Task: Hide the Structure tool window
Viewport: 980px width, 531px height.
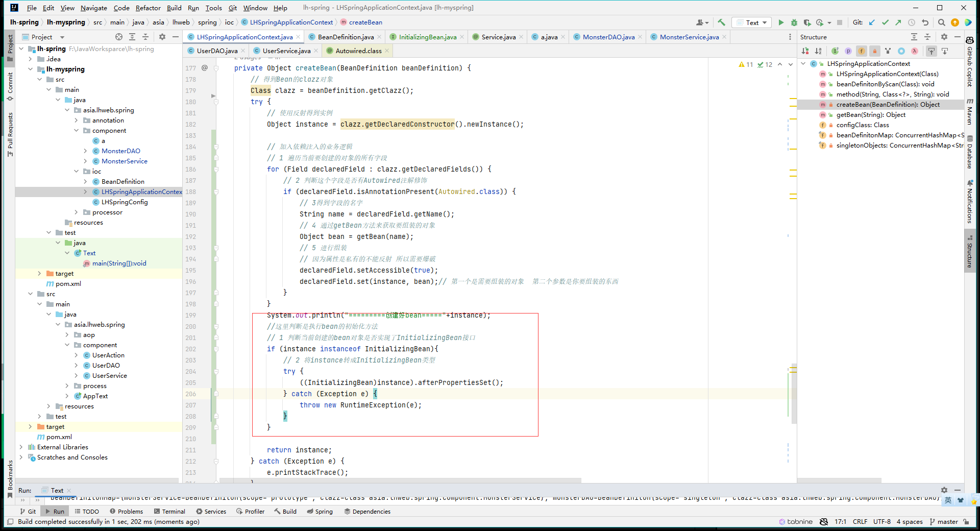Action: 958,37
